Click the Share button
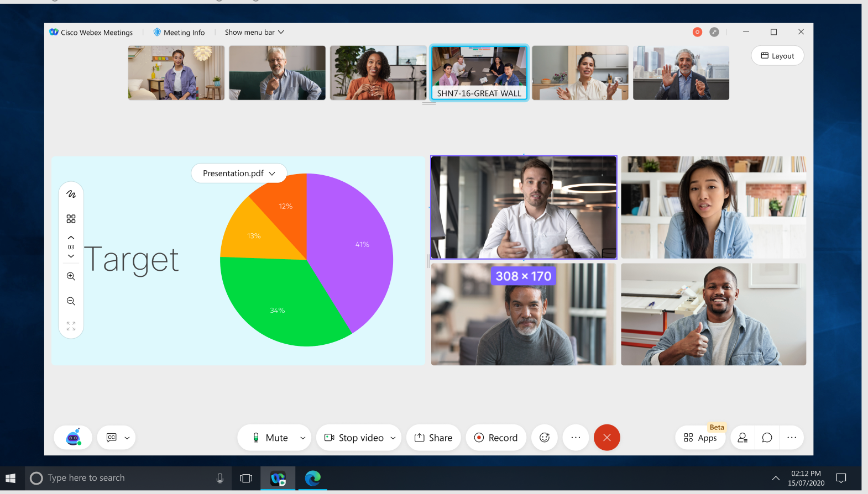This screenshot has width=868, height=494. [x=433, y=438]
